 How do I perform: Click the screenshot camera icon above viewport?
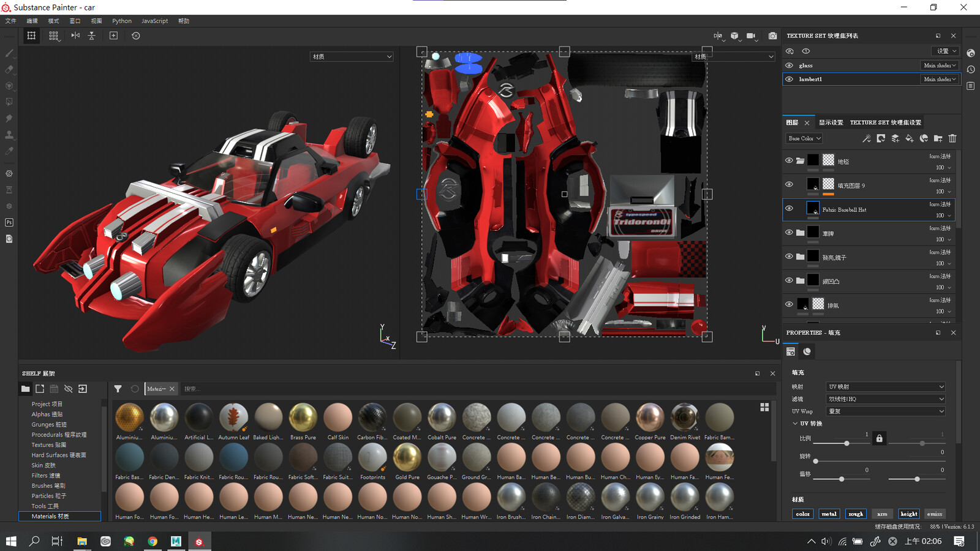tap(772, 36)
